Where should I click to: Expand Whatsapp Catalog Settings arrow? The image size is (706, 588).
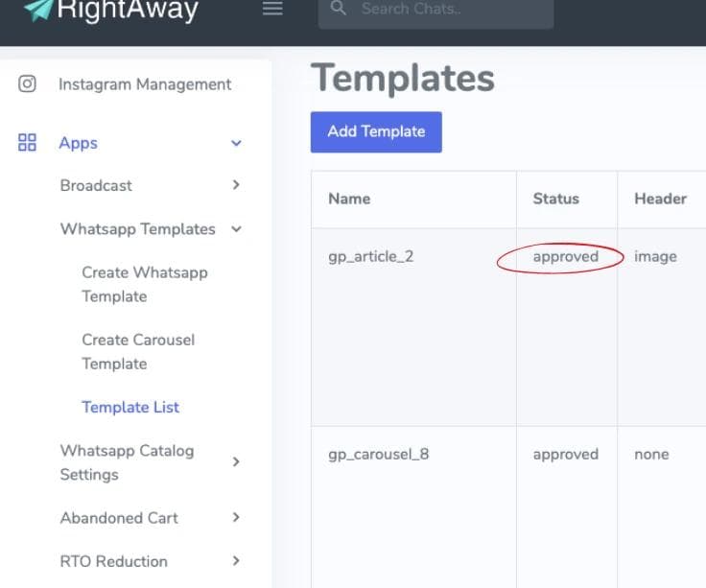[x=236, y=462]
